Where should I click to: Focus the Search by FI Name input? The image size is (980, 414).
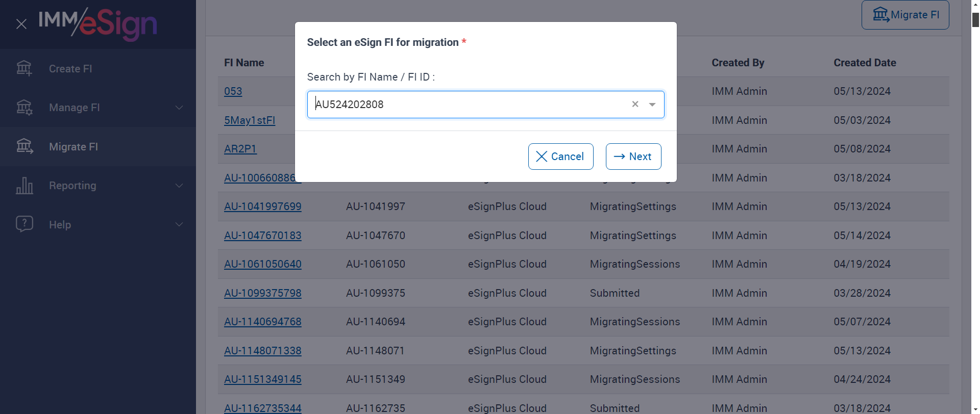click(470, 105)
